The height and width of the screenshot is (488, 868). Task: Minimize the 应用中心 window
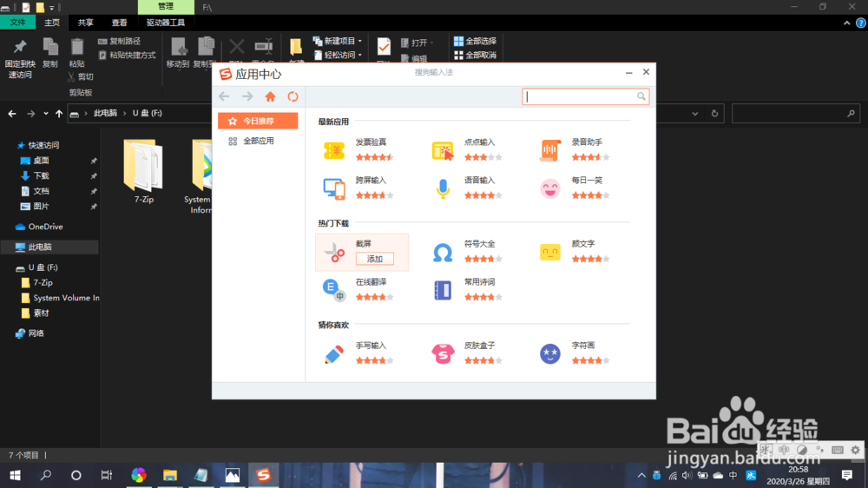point(628,73)
